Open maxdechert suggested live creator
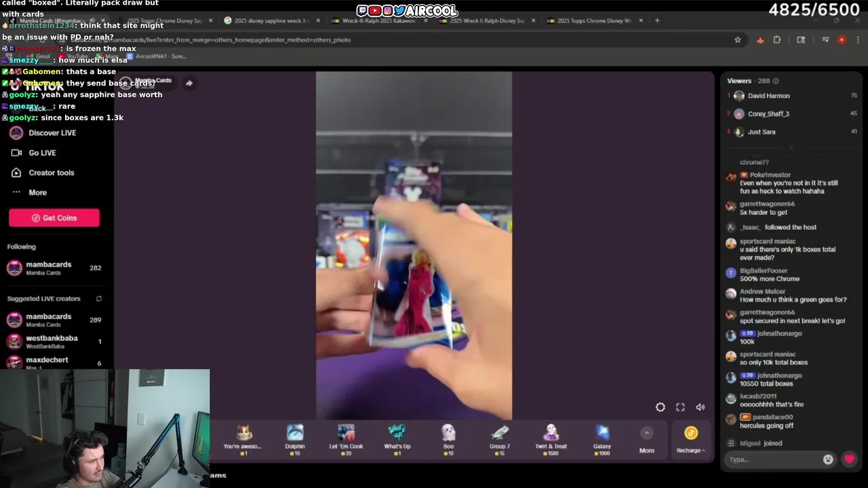Screen dimensions: 868x488 pyautogui.click(x=54, y=362)
